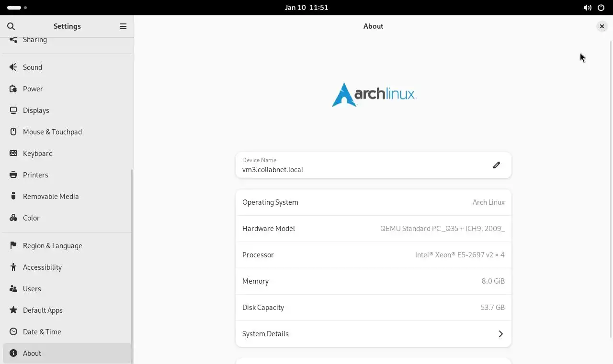Edit device name with pencil icon
The width and height of the screenshot is (613, 364).
[497, 165]
